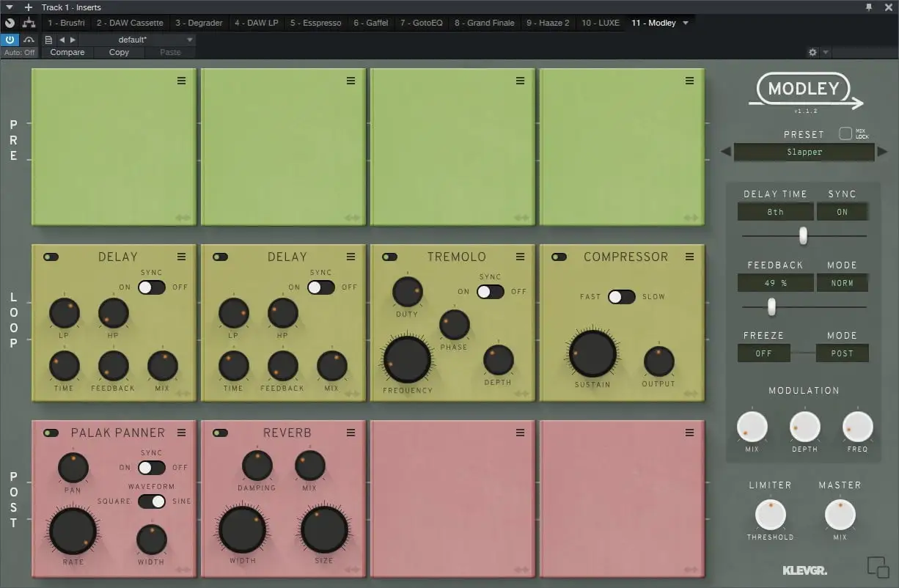Viewport: 899px width, 588px height.
Task: Open the Tremolo module menu
Action: pyautogui.click(x=520, y=257)
